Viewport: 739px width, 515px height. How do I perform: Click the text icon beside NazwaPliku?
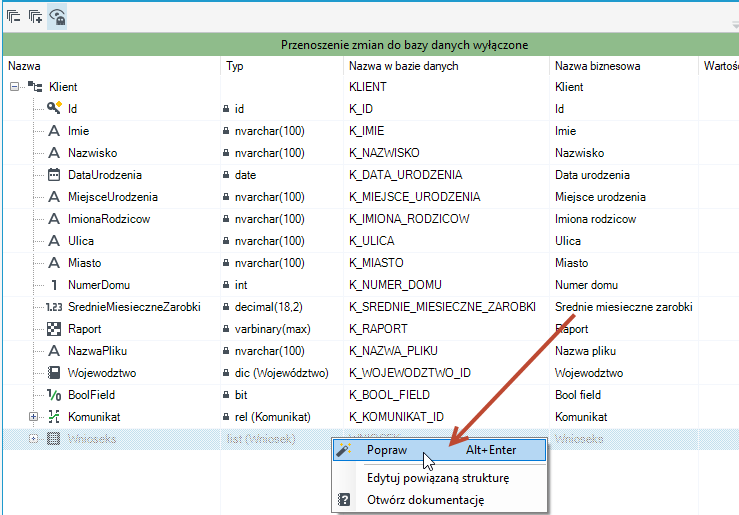coord(54,351)
